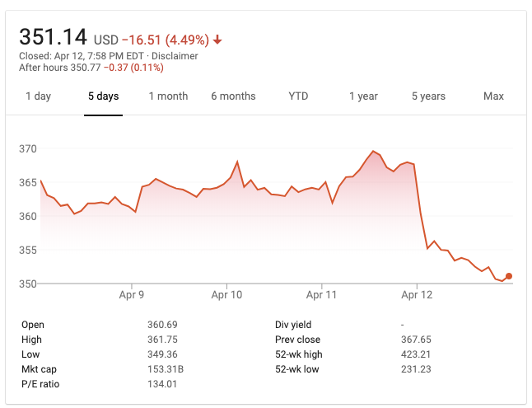Image resolution: width=532 pixels, height=408 pixels.
Task: Click the Apr 10 date label
Action: click(226, 294)
